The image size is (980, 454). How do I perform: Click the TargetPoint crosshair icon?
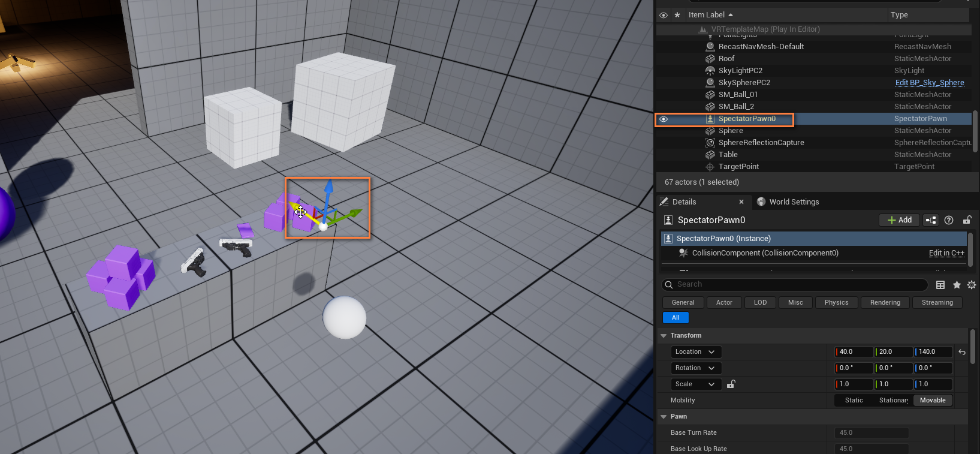point(710,167)
